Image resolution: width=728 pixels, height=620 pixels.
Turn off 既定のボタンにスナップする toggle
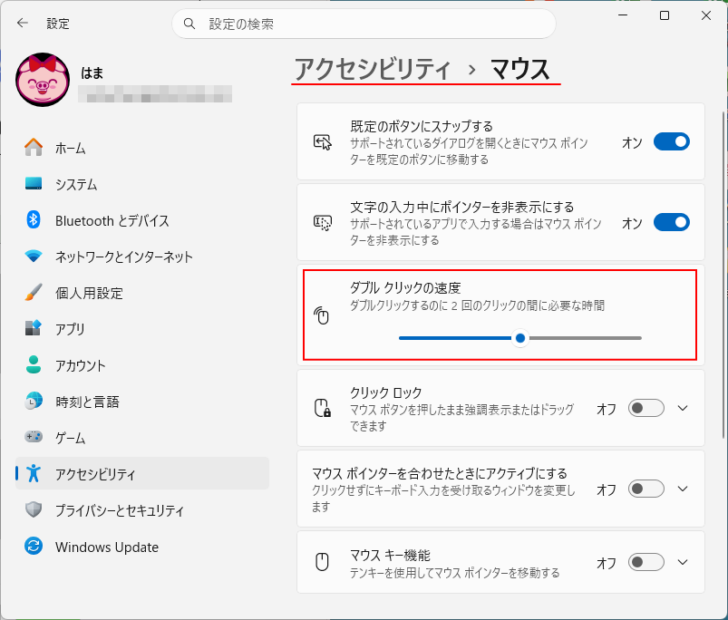tap(671, 142)
